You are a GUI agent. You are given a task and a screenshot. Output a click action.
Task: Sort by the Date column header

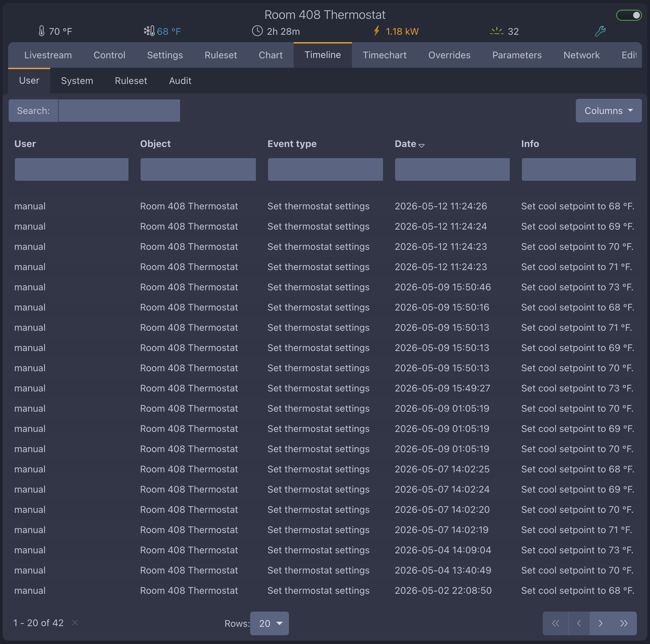click(409, 144)
